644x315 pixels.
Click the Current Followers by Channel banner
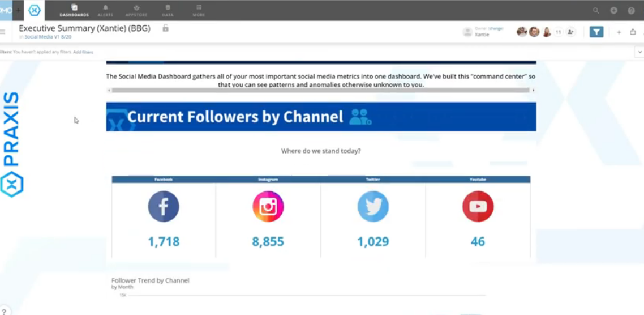pyautogui.click(x=321, y=117)
